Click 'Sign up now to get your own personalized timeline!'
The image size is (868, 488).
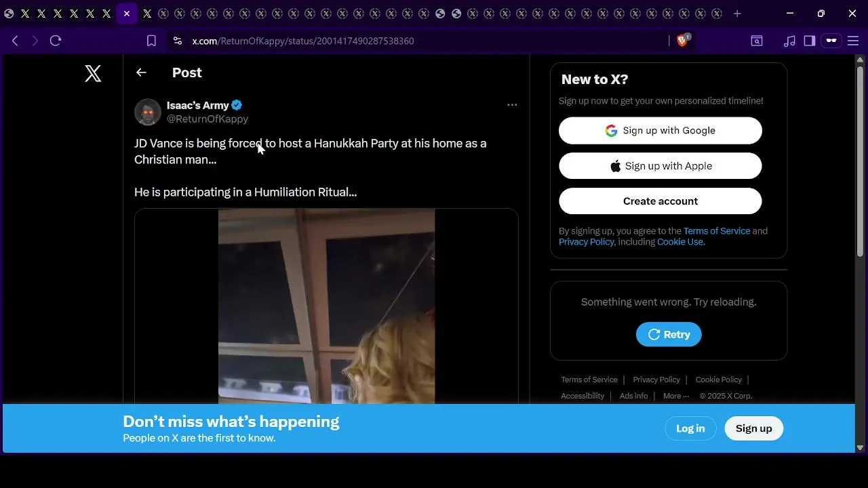(661, 101)
